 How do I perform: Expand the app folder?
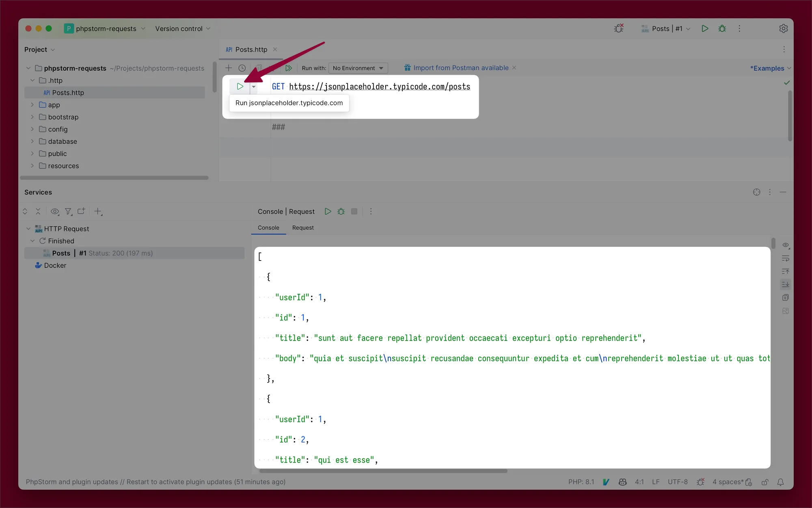click(x=32, y=105)
